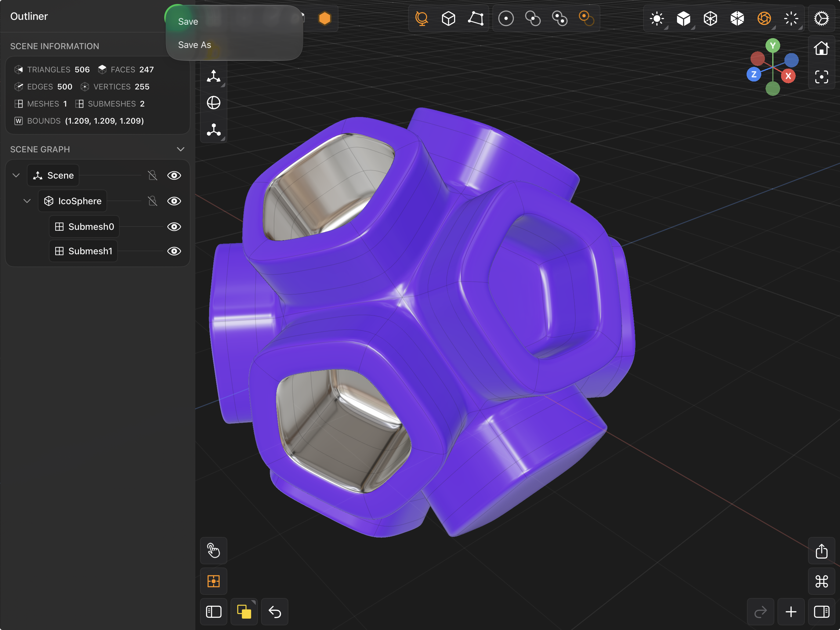Click the orange linked circles icon
Viewport: 840px width, 630px height.
click(x=586, y=18)
